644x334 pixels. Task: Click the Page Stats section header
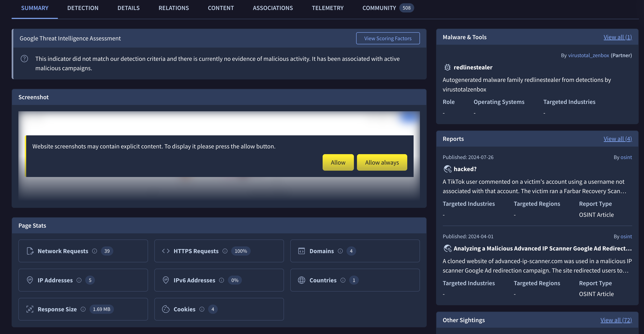pyautogui.click(x=219, y=226)
